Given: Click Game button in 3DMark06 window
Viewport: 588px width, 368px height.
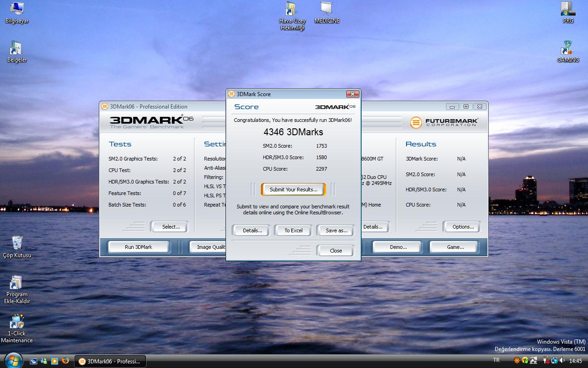Looking at the screenshot, I should 455,247.
